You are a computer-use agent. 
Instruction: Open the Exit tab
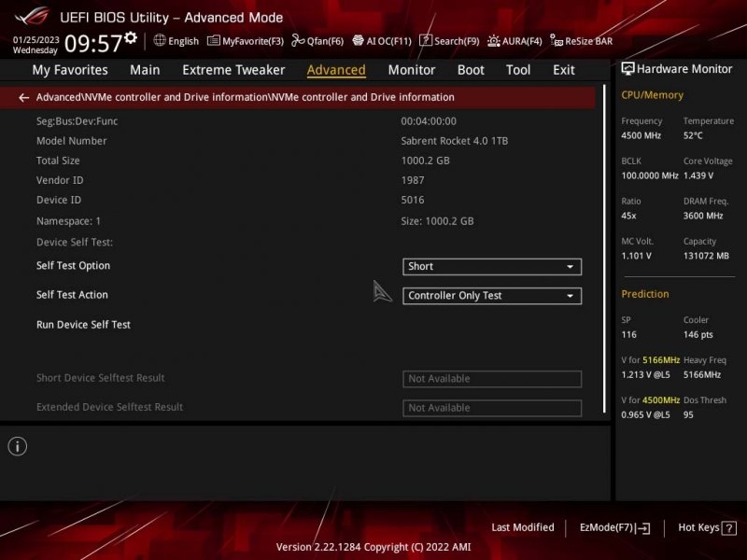(564, 70)
